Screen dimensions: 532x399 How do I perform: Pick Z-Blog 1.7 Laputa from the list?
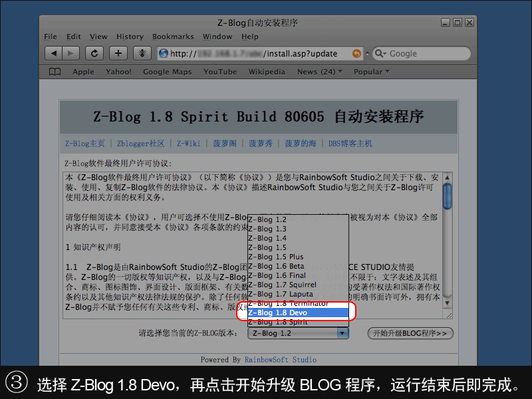(298, 294)
